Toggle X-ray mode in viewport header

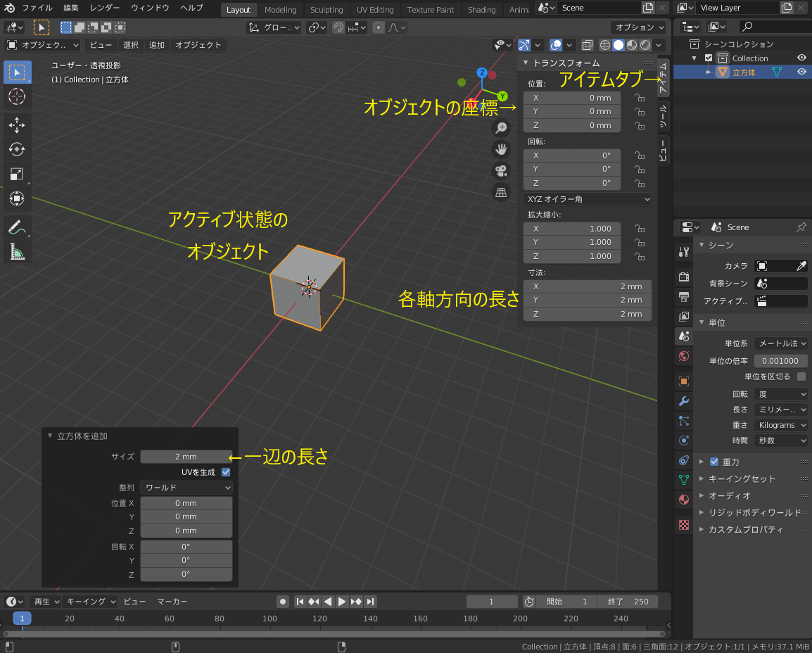coord(587,45)
